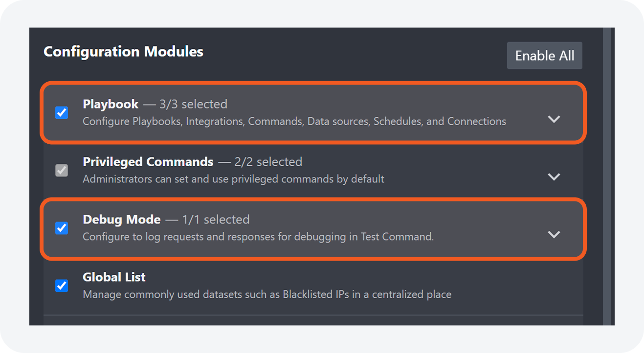Click the Debug Mode "1/1 selected" count

[x=216, y=220]
